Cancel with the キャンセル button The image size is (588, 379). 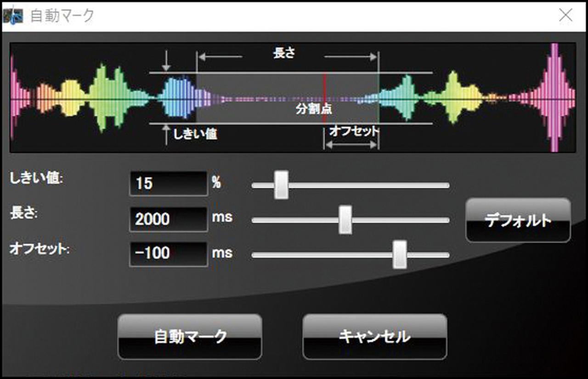374,337
